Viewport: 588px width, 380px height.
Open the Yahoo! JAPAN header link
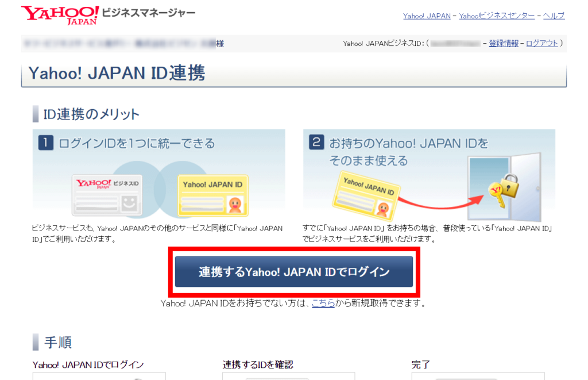coord(427,16)
